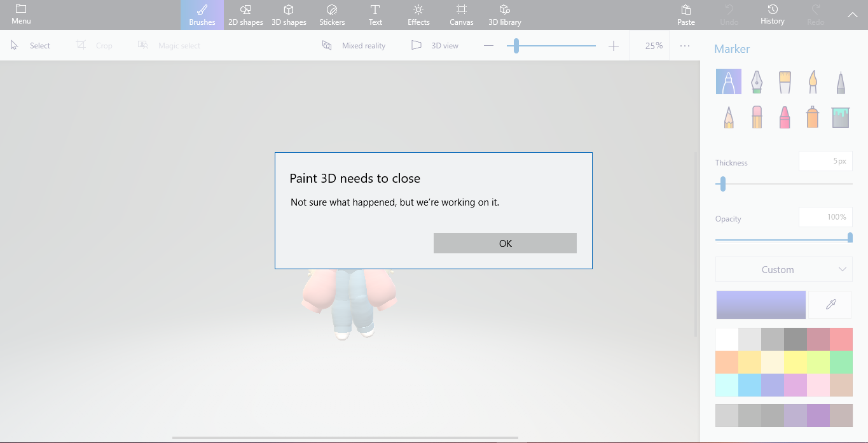Viewport: 868px width, 443px height.
Task: Select the Marker brush
Action: pyautogui.click(x=729, y=82)
